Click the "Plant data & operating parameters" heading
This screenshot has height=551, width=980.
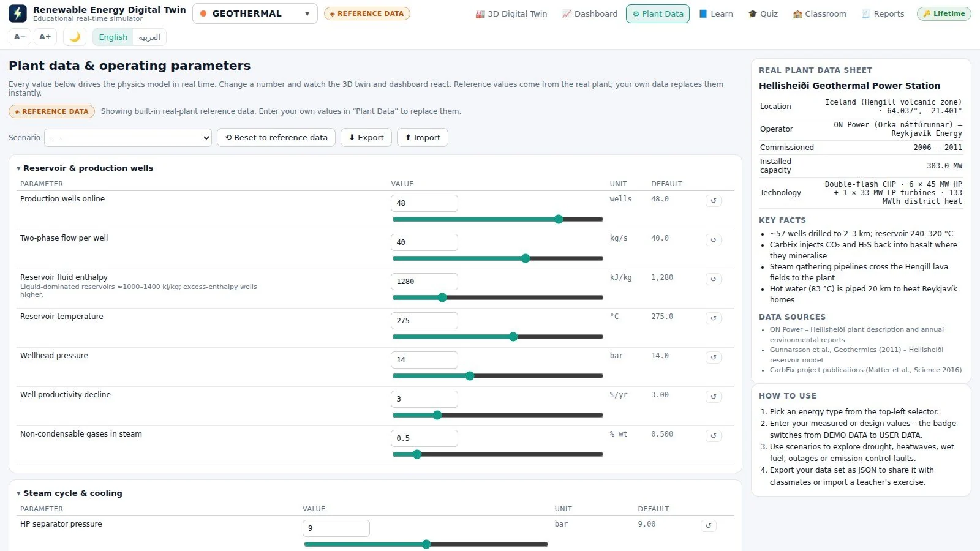pyautogui.click(x=130, y=66)
